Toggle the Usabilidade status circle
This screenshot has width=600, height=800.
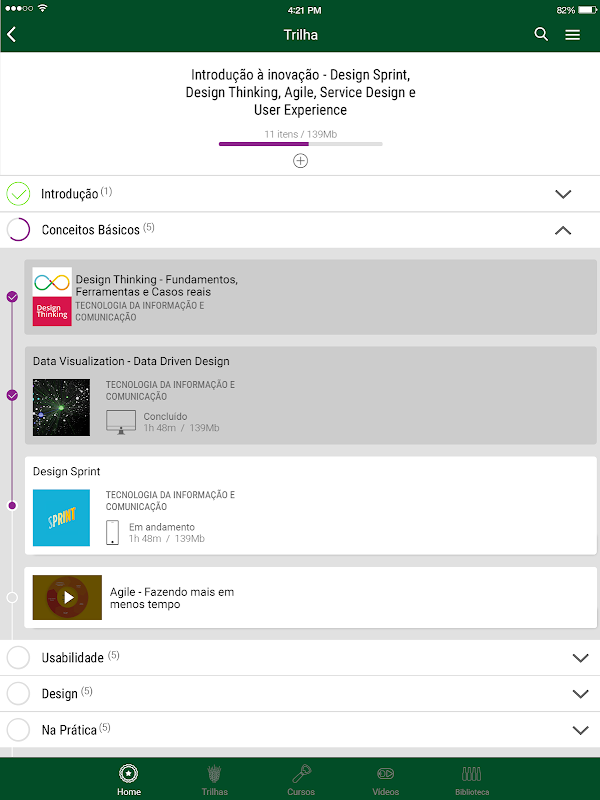(19, 658)
